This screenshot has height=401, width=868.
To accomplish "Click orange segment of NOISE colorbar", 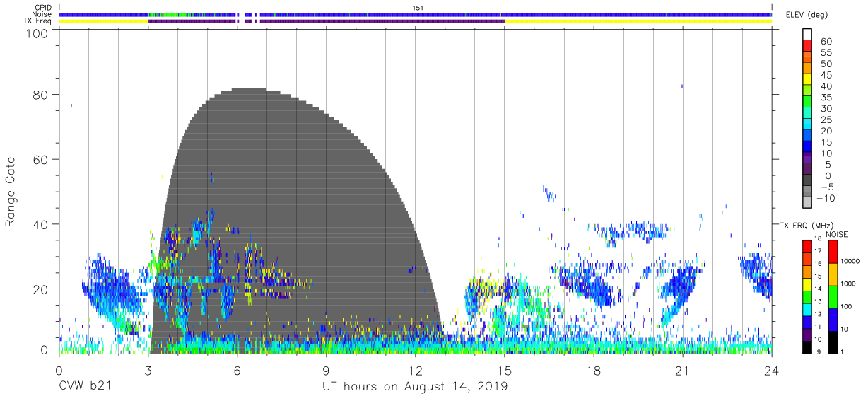I will coord(833,274).
